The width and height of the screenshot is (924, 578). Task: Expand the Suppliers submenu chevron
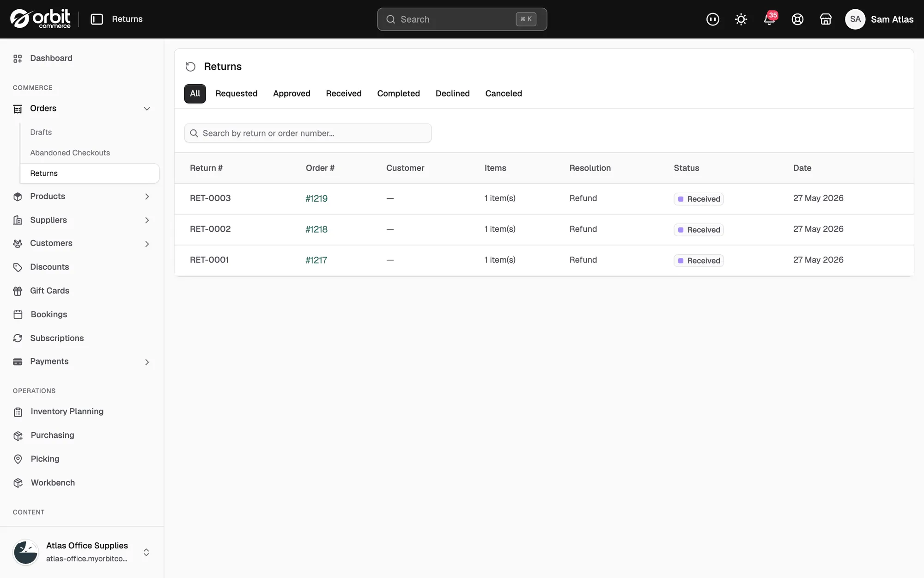tap(147, 220)
